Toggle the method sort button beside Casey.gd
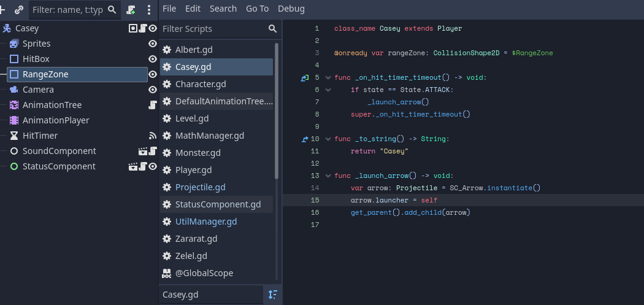 pos(273,295)
